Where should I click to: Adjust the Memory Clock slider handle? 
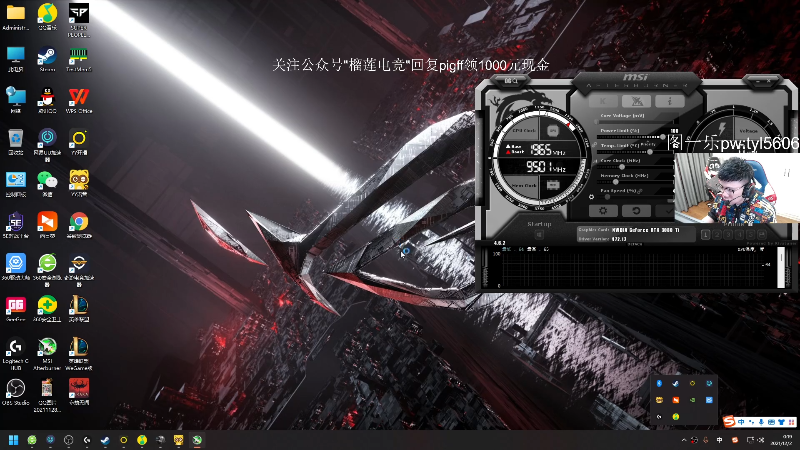615,182
